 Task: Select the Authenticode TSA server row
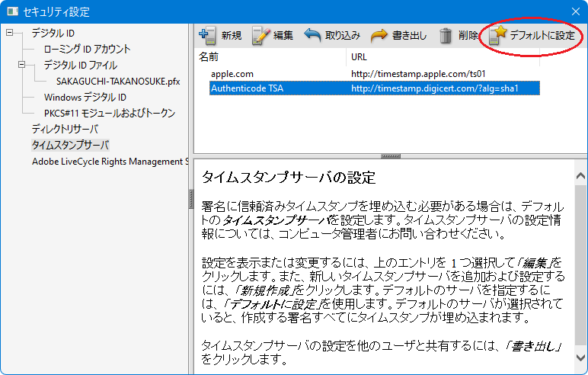pos(246,88)
